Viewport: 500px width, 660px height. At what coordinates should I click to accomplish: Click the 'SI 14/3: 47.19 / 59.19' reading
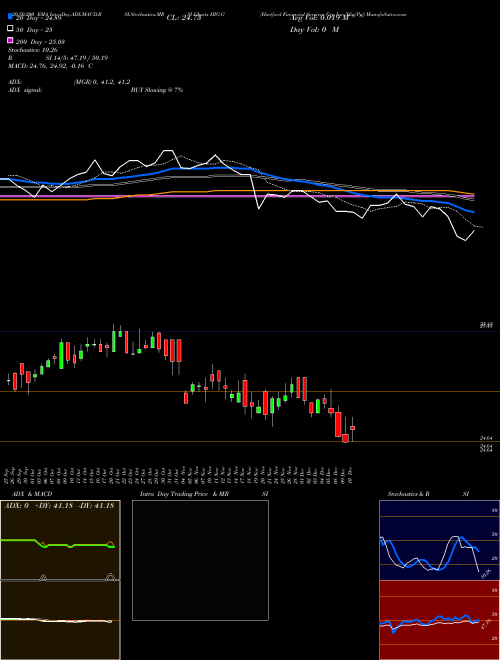pyautogui.click(x=77, y=58)
